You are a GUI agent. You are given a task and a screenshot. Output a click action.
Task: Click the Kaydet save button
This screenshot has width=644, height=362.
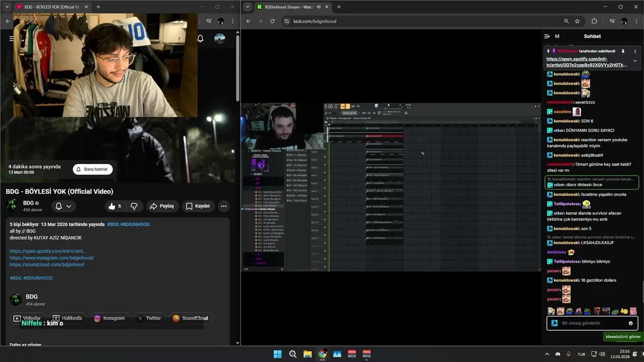(198, 206)
